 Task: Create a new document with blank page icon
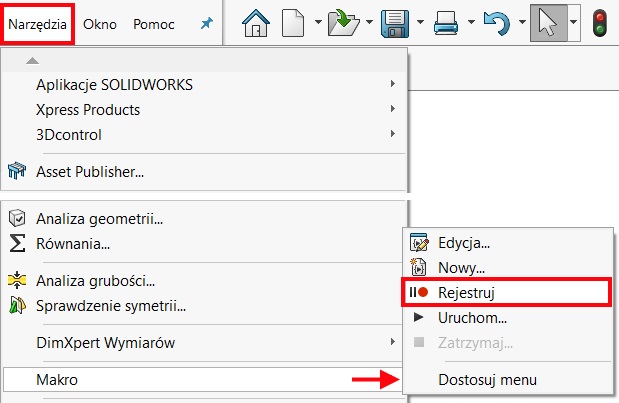pos(293,24)
